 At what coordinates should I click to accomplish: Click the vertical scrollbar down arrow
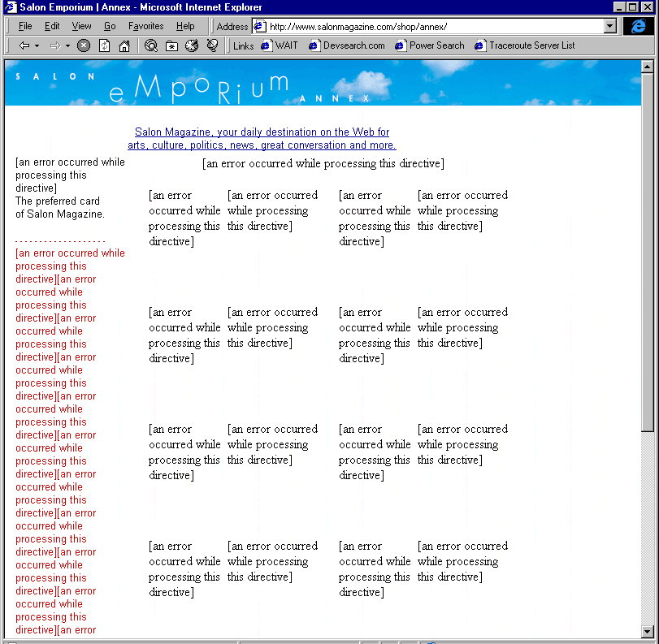tap(648, 631)
